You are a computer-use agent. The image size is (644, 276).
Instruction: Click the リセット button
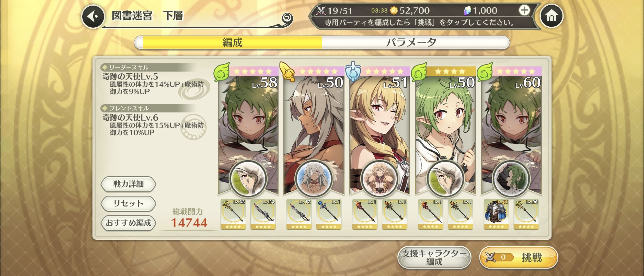tap(128, 203)
